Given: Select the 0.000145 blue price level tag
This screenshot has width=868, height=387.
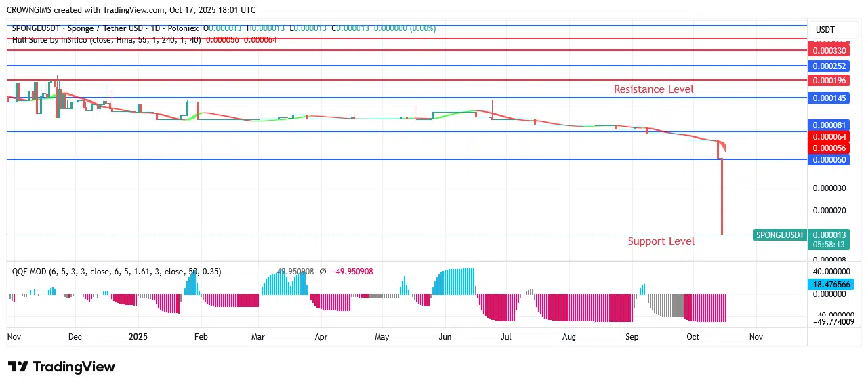Looking at the screenshot, I should (x=829, y=98).
